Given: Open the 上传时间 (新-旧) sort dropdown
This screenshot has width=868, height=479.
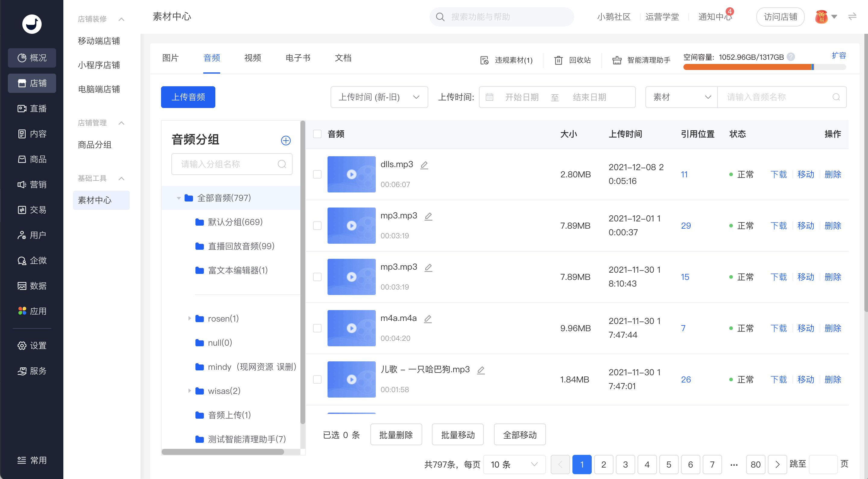Looking at the screenshot, I should click(x=379, y=97).
